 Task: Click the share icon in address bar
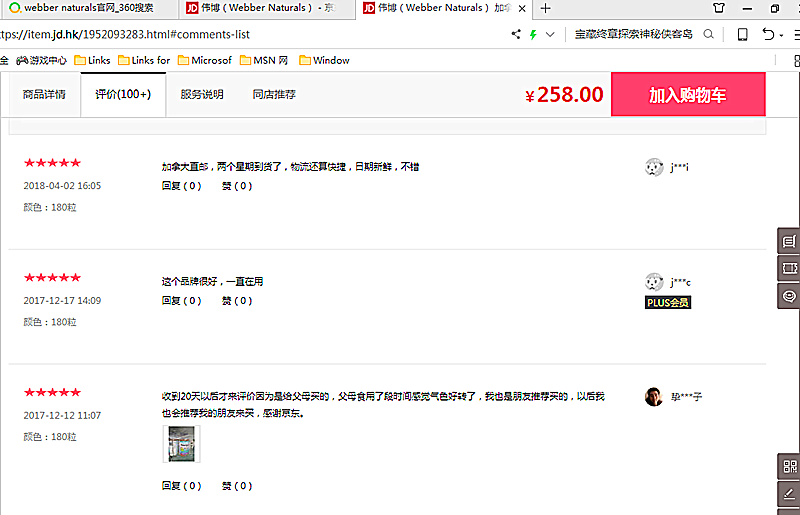point(516,34)
